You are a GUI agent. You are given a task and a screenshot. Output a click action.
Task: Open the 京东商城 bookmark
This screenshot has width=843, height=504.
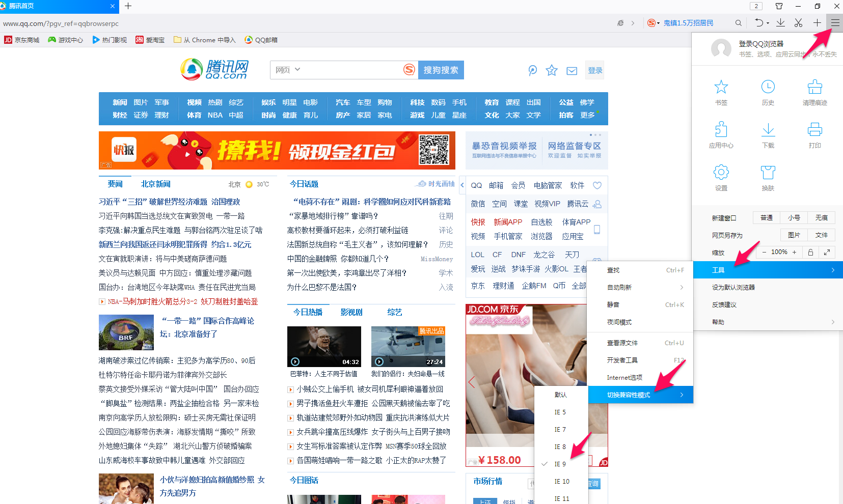click(22, 40)
